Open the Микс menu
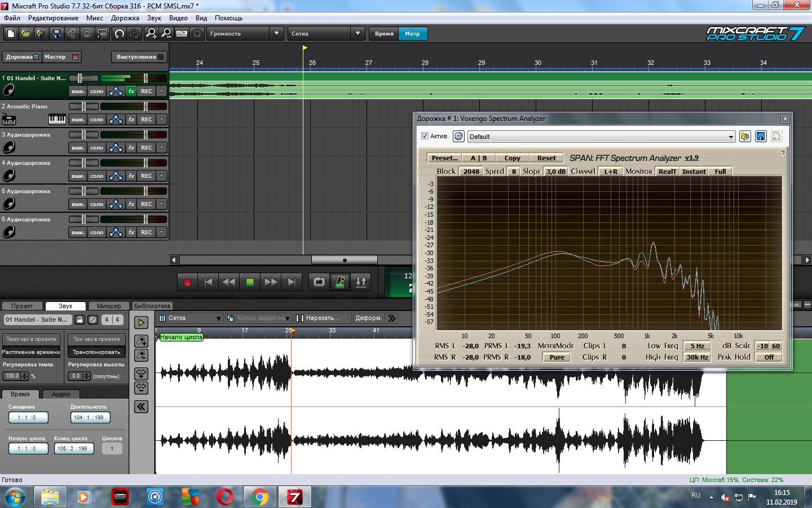The height and width of the screenshot is (508, 812). (x=94, y=18)
